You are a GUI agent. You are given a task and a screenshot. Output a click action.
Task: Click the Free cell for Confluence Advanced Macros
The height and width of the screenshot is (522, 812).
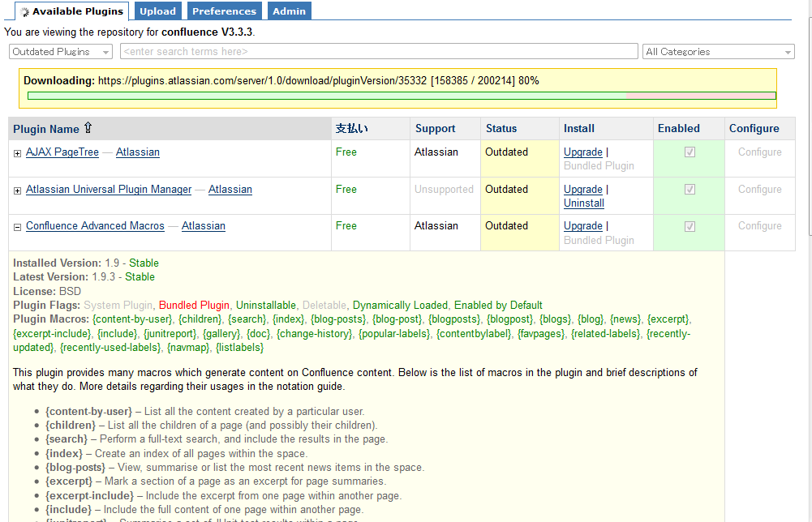point(370,233)
